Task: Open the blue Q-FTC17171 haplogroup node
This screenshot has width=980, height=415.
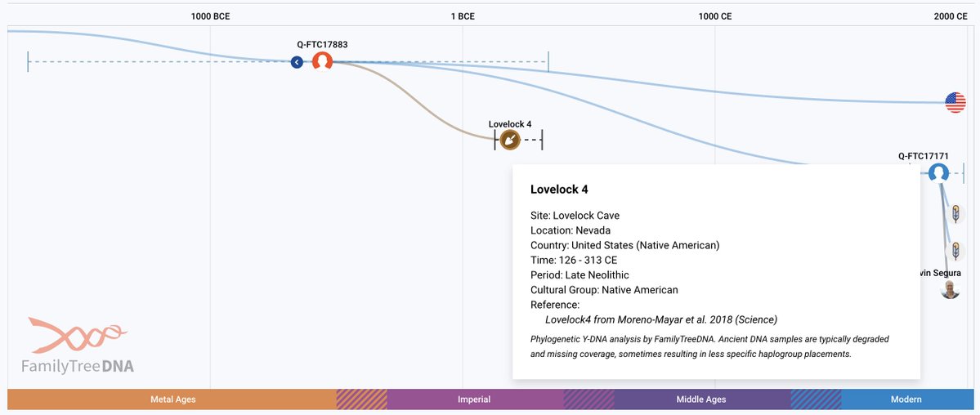Action: coord(939,172)
